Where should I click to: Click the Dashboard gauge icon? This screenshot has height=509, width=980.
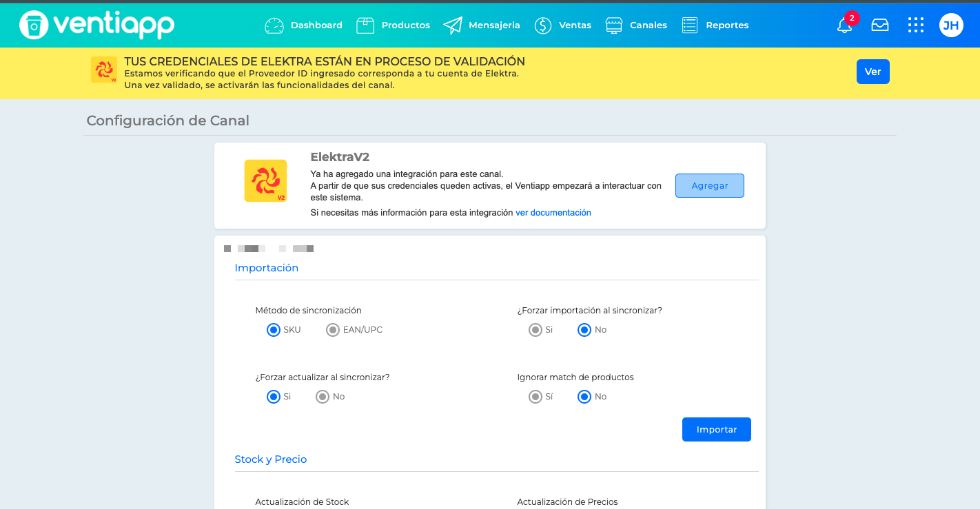(274, 25)
